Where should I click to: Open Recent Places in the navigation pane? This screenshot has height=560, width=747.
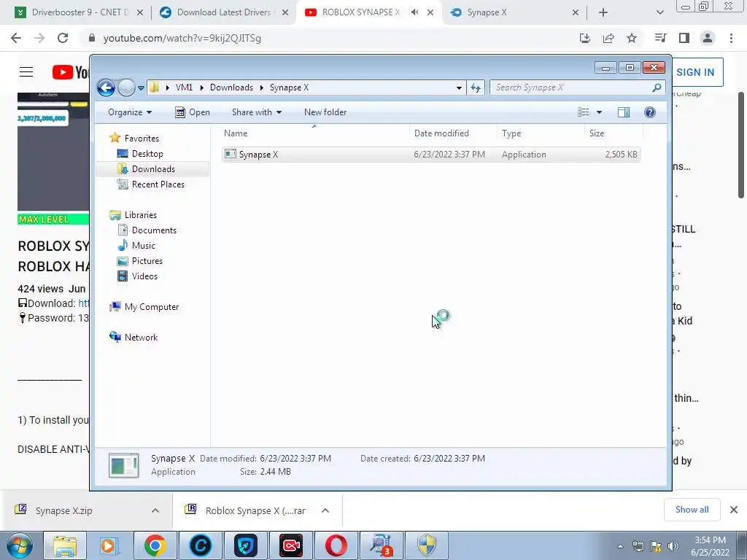[x=158, y=184]
